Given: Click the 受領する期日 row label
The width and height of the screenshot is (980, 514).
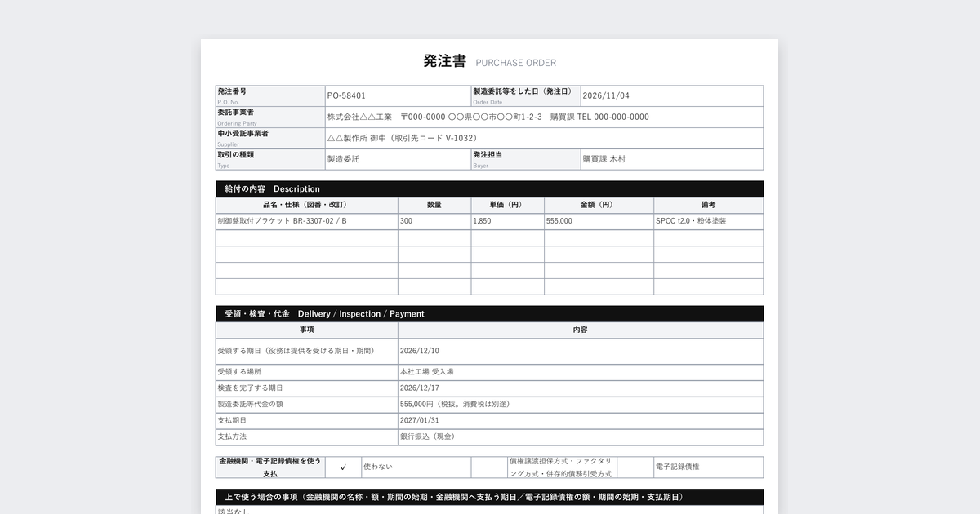Looking at the screenshot, I should click(306, 351).
